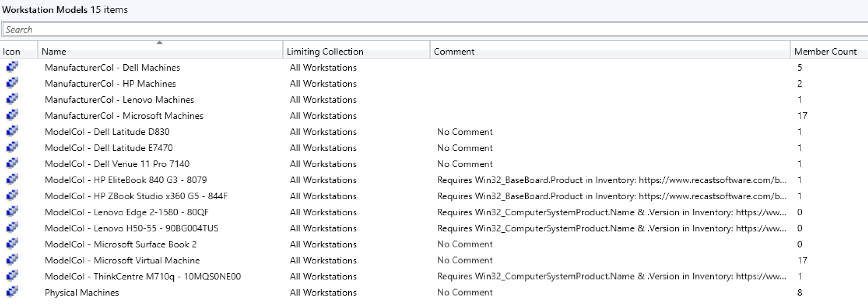Screen dimensions: 868x305
Task: Select ModelCol - ThinkCentre M710q row
Action: point(143,277)
